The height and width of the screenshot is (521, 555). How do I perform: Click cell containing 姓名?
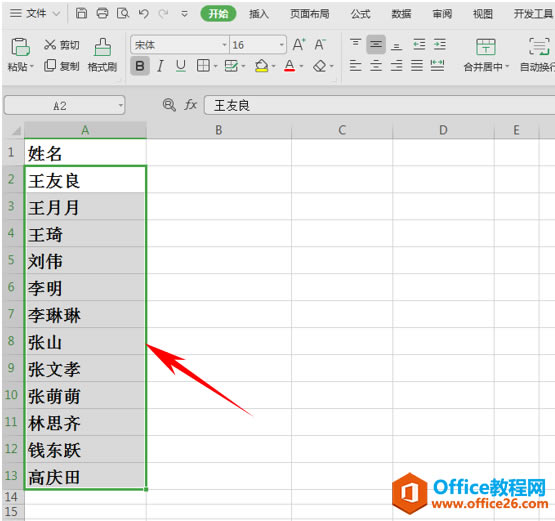point(85,153)
